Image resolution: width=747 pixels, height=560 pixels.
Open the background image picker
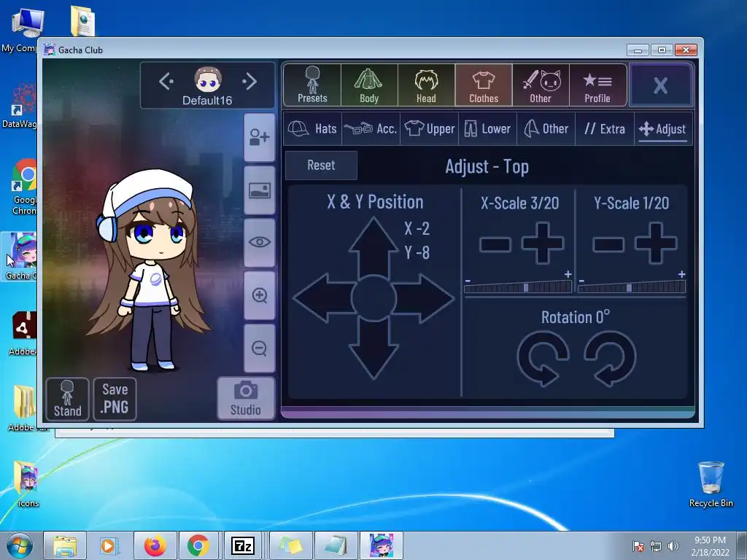[259, 190]
